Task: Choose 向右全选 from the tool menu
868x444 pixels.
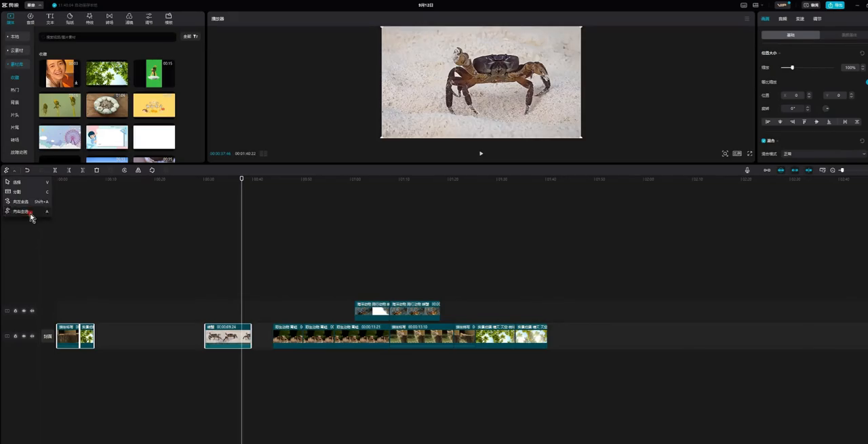Action: [x=27, y=211]
